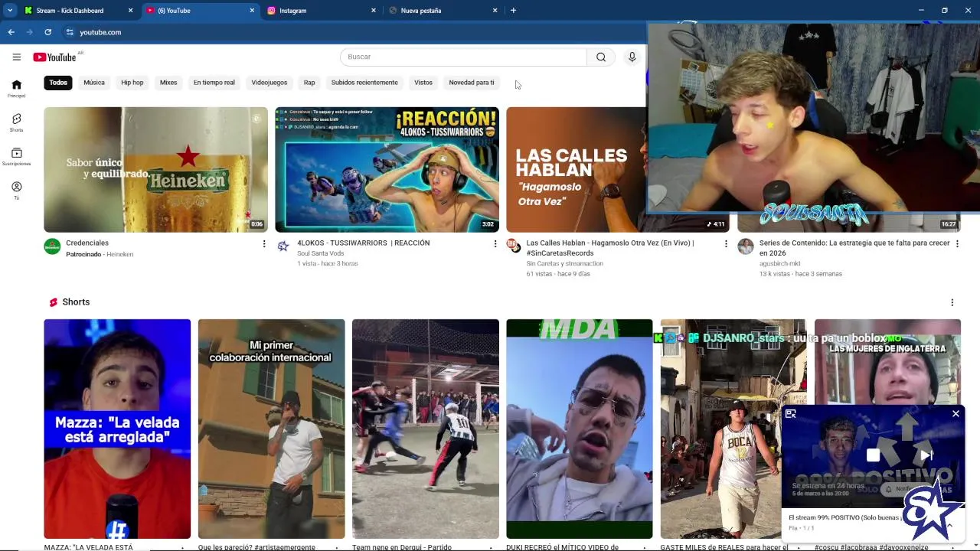Switch to Stream - Kick Dashboard tab
This screenshot has width=980, height=551.
click(x=77, y=11)
